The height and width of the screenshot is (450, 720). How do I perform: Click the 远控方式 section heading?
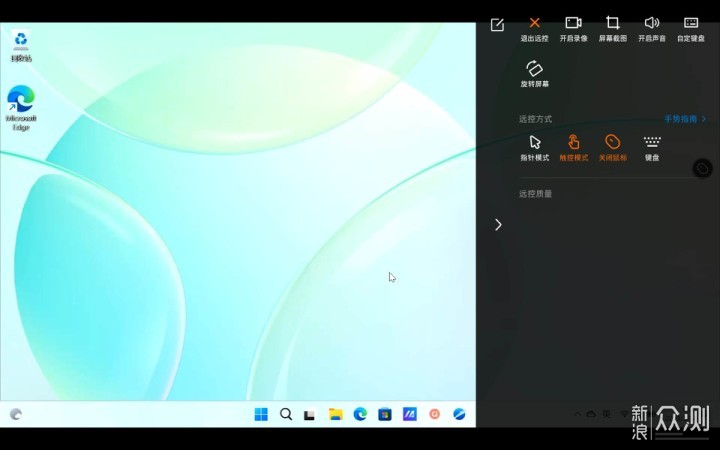point(535,119)
